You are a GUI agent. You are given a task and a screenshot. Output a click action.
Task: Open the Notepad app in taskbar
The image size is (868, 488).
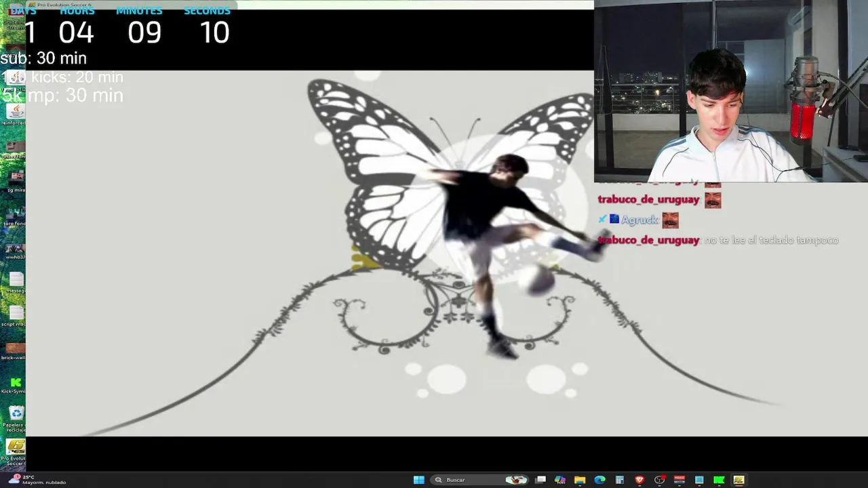pos(699,480)
